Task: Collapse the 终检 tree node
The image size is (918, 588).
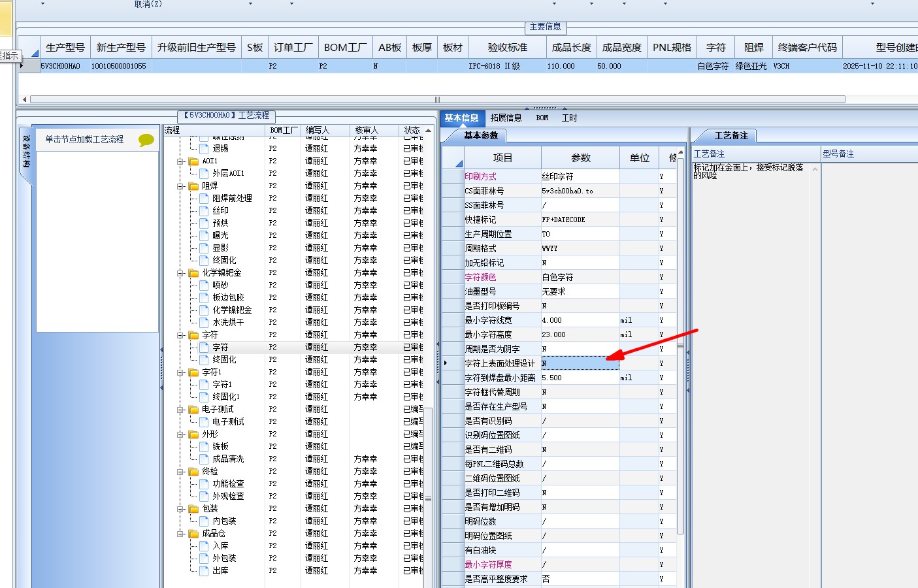Action: [x=180, y=471]
